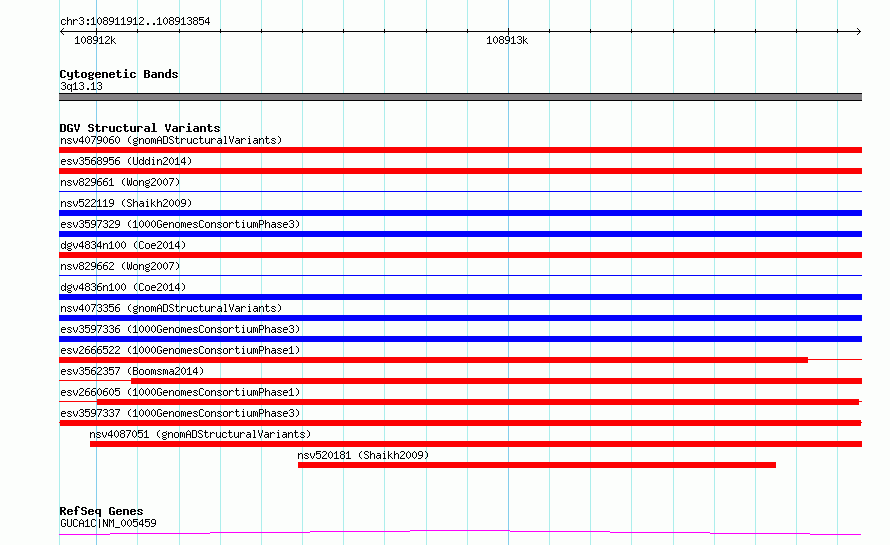Click the 108913k ruler tick label
This screenshot has width=890, height=545.
coord(507,40)
